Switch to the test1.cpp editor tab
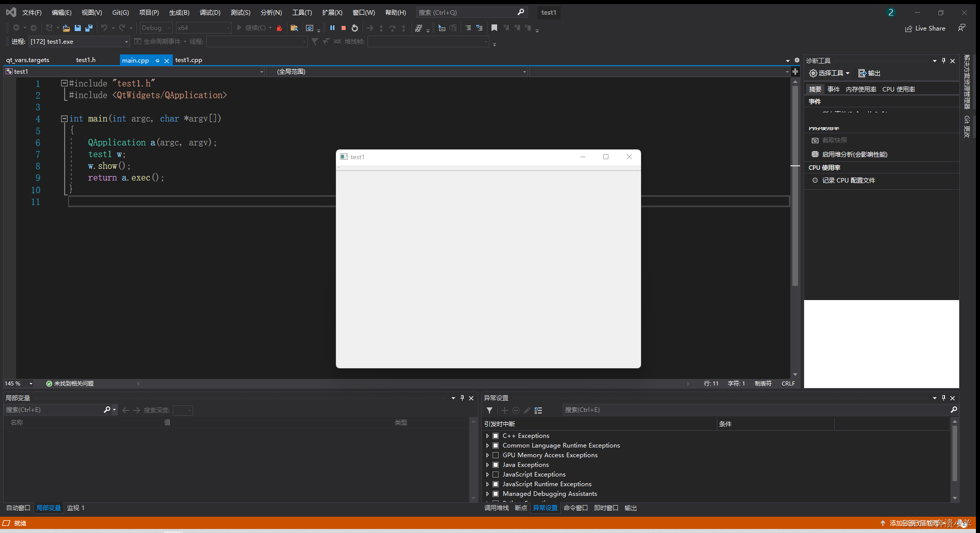 [189, 60]
